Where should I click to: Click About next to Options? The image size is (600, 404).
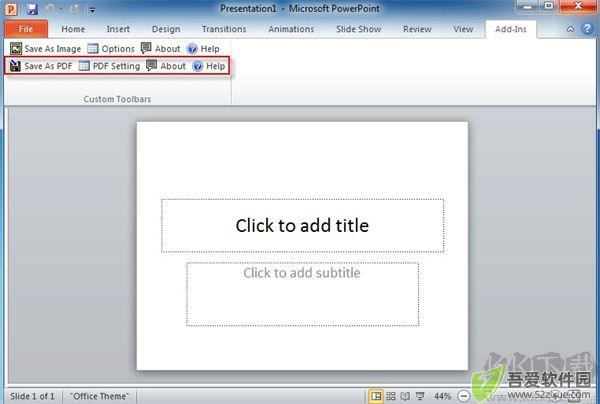[x=160, y=49]
